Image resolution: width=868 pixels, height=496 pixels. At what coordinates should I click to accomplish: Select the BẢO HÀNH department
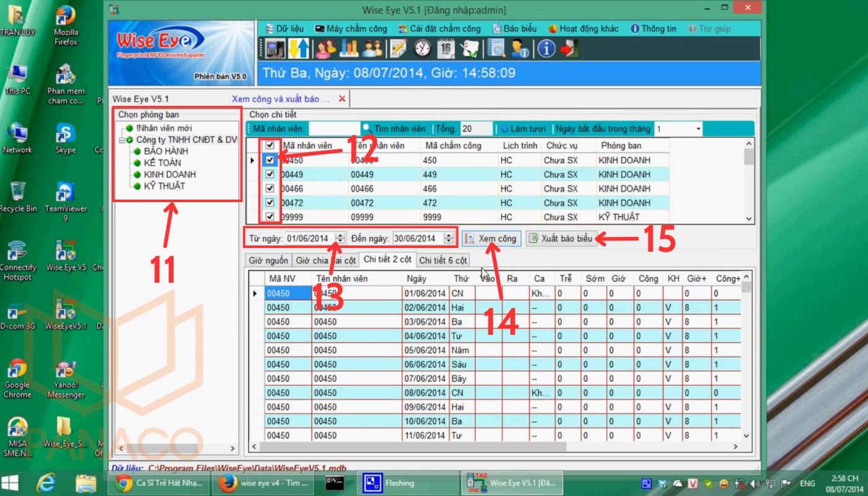point(166,151)
